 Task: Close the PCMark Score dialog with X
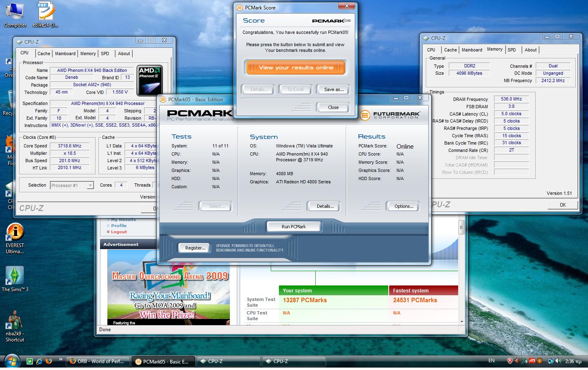point(347,6)
